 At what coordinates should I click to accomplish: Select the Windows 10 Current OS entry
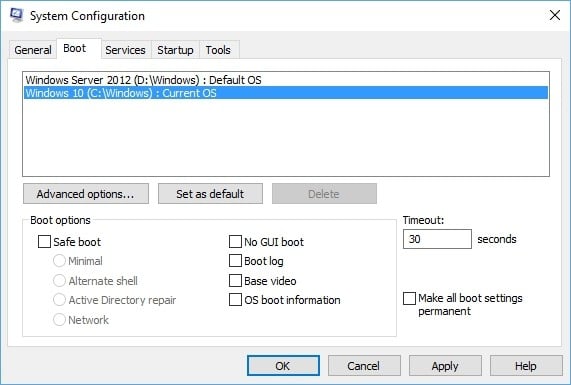pos(286,93)
